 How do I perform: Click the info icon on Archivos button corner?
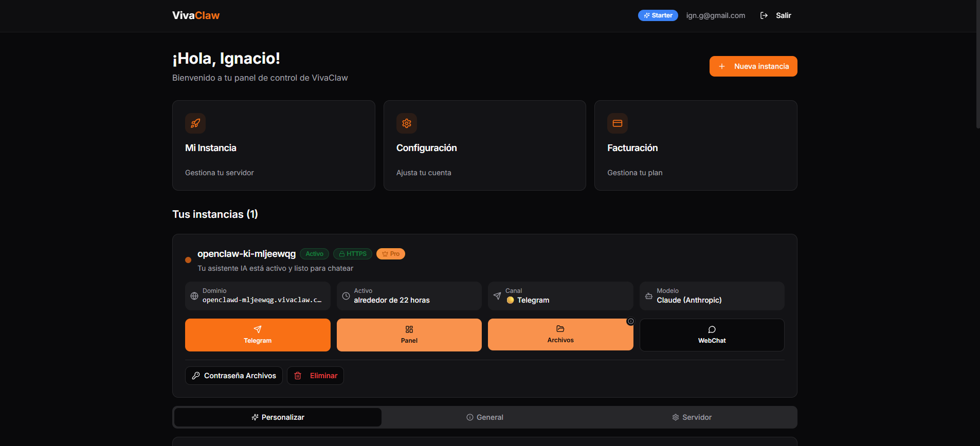(630, 321)
